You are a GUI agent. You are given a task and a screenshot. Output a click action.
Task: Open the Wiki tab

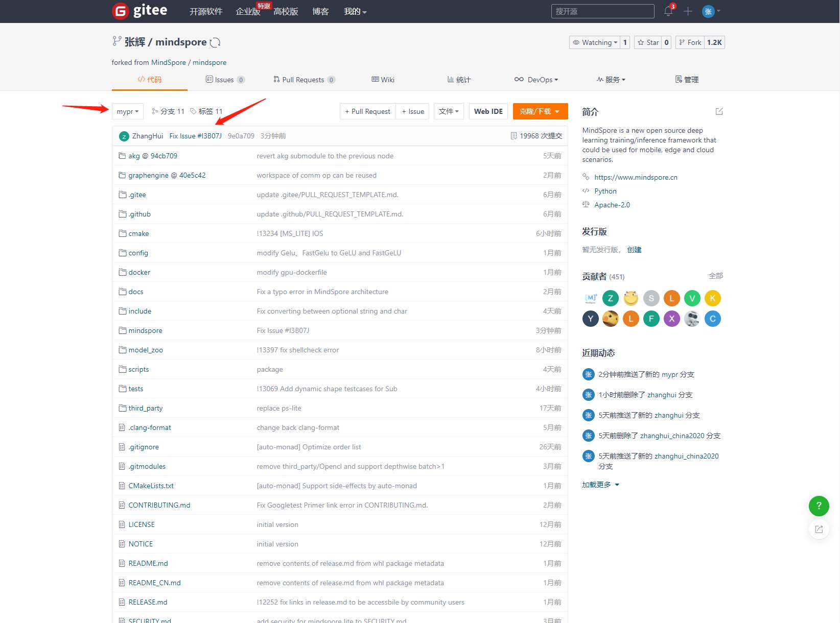(383, 80)
